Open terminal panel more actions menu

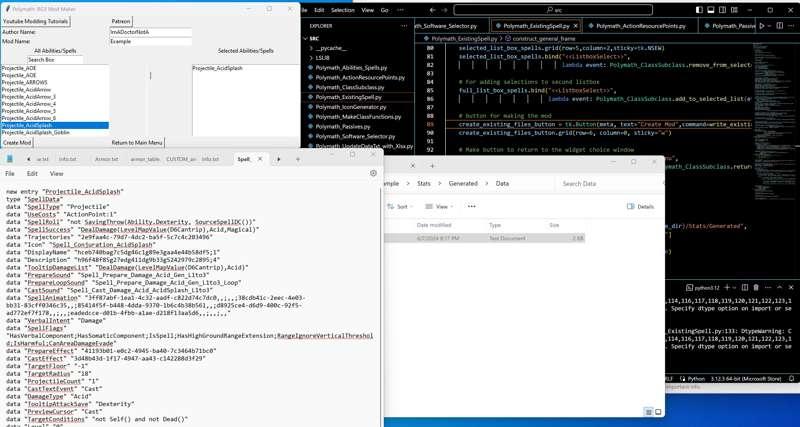pos(768,288)
